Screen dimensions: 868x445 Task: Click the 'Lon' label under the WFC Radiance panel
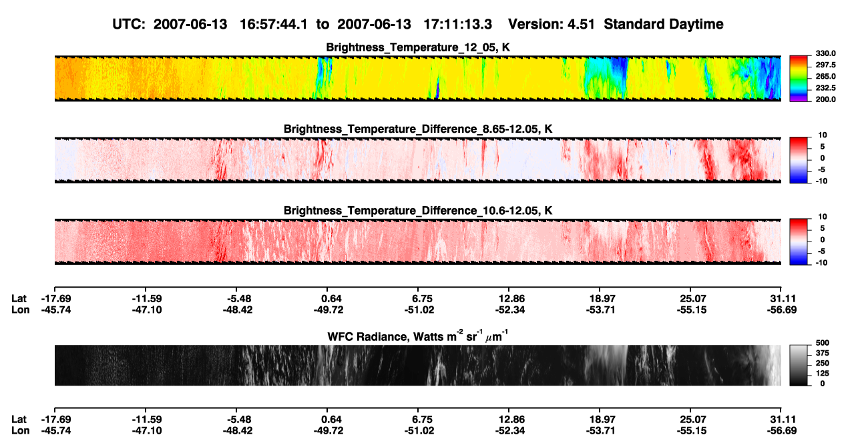click(19, 430)
